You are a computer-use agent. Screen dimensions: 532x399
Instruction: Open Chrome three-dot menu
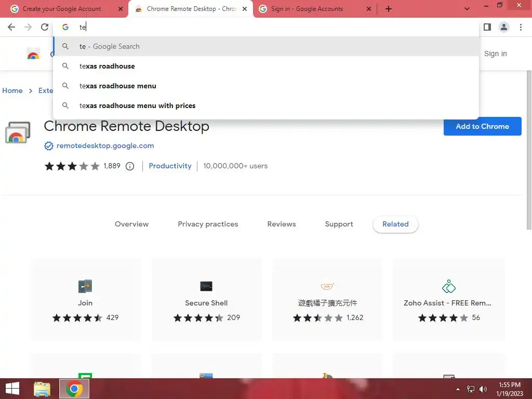[x=521, y=27]
